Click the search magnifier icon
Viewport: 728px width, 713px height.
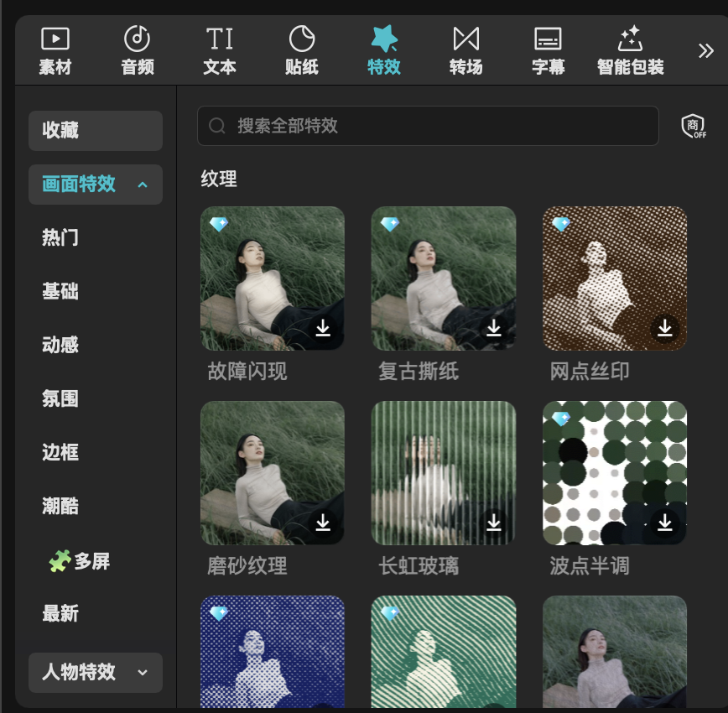click(x=217, y=126)
